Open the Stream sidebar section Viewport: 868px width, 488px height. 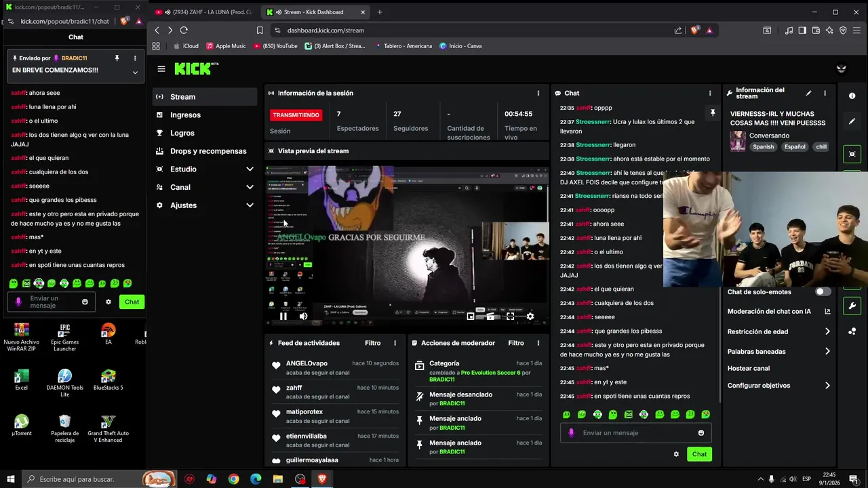click(x=205, y=97)
